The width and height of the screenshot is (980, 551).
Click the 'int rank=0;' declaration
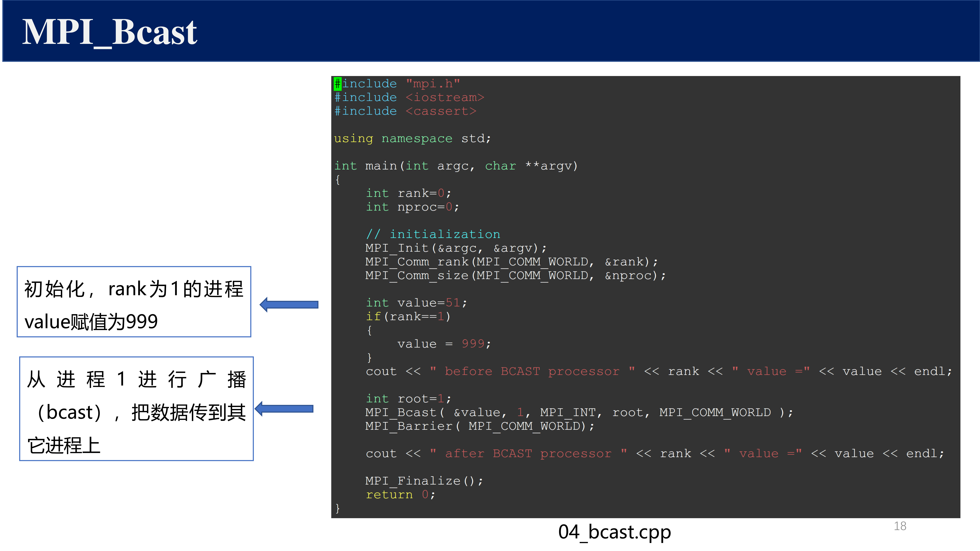point(408,193)
